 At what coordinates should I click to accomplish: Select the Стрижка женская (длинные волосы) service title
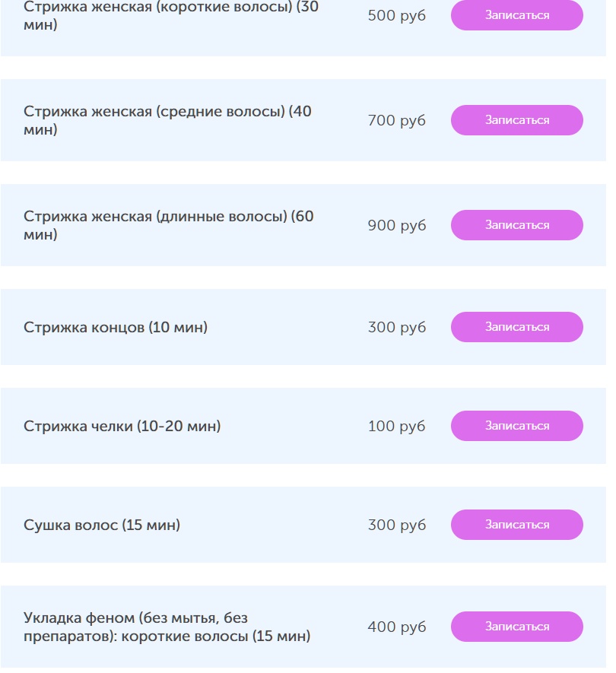[168, 225]
